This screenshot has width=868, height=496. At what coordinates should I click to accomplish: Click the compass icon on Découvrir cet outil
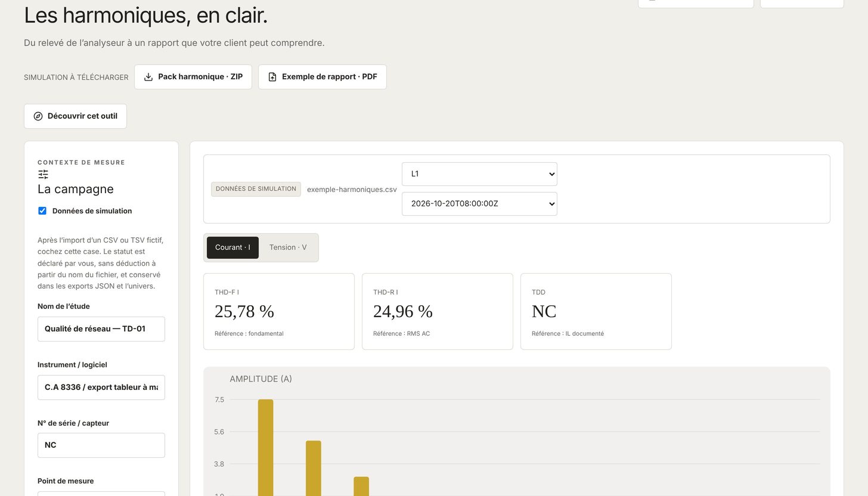pos(38,116)
